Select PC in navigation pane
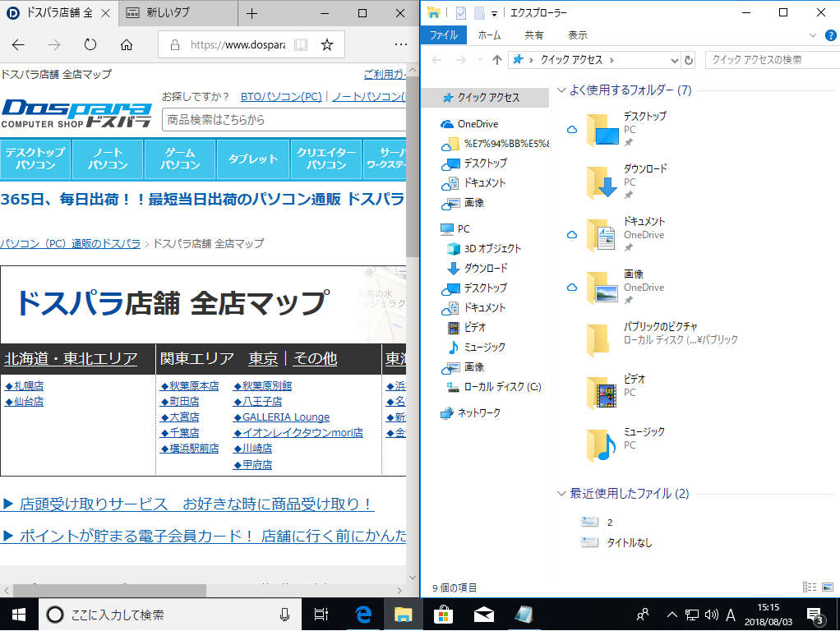Image resolution: width=840 pixels, height=631 pixels. (455, 229)
